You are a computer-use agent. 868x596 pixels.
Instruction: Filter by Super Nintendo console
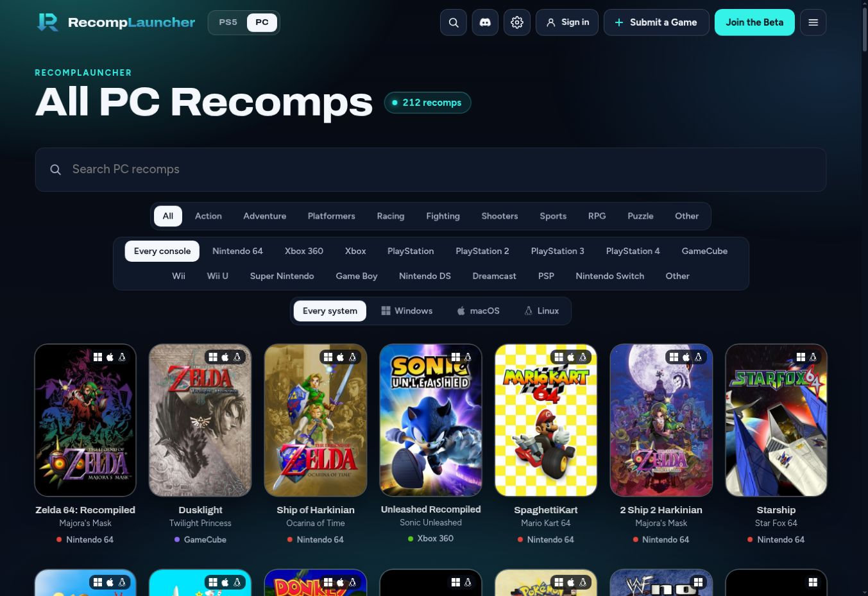[x=282, y=276]
